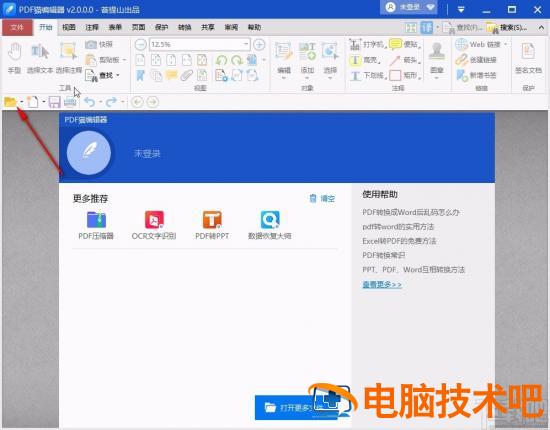
Task: Open help article Excel转PDF的免费方法
Action: pos(399,241)
